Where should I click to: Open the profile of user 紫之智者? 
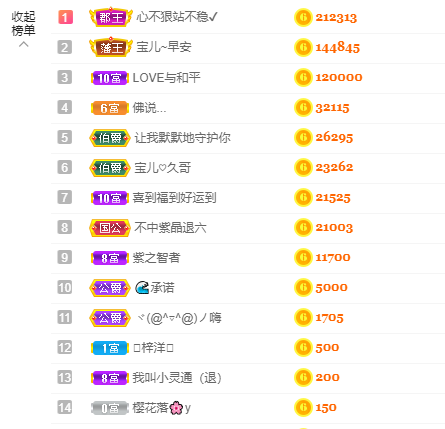click(x=156, y=257)
